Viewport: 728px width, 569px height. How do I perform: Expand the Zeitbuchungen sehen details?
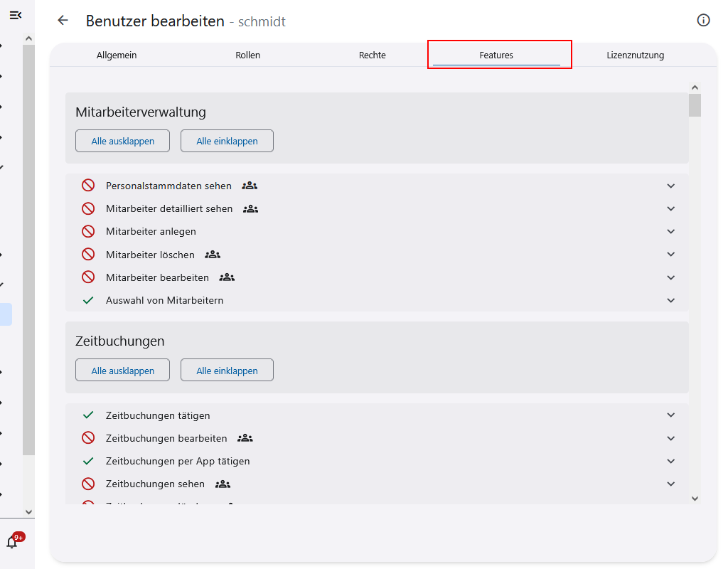[x=670, y=483]
